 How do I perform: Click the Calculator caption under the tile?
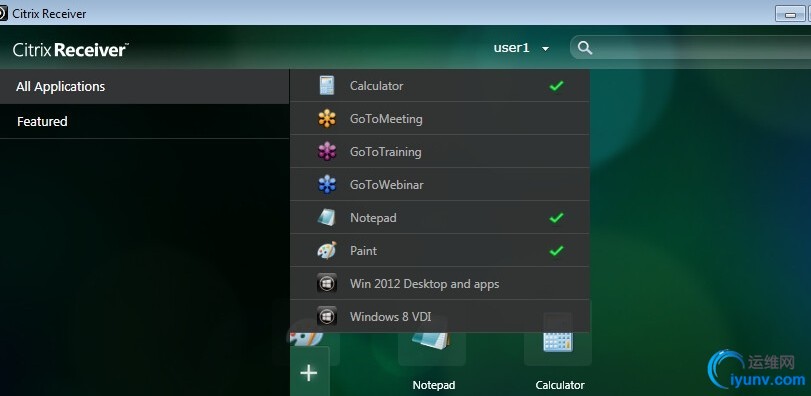pyautogui.click(x=560, y=385)
